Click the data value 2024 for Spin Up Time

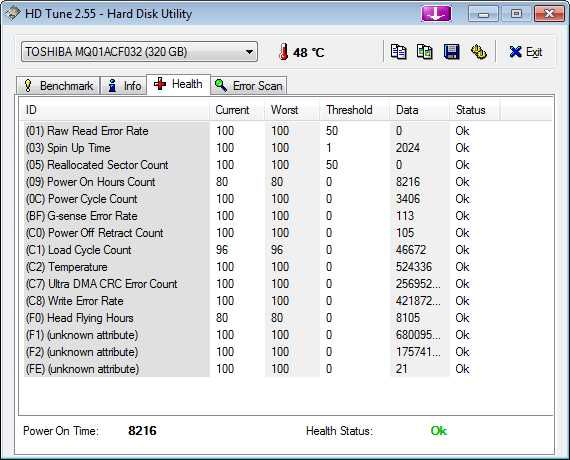[408, 148]
